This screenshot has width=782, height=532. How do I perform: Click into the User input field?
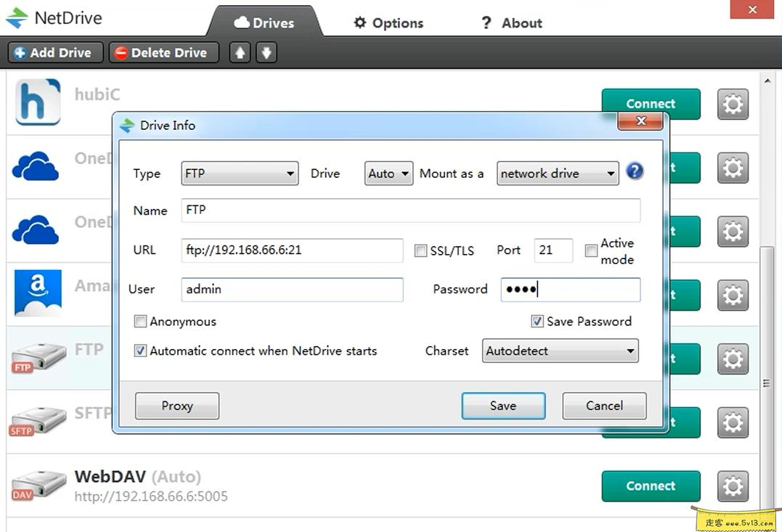point(292,290)
